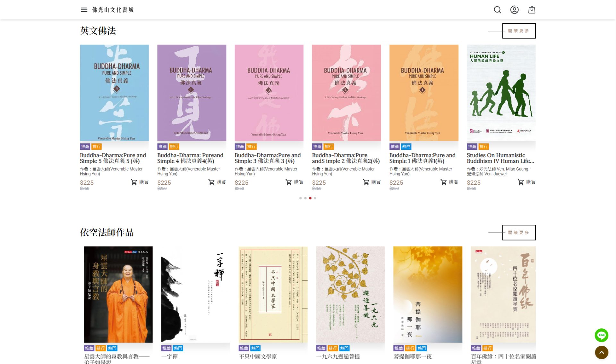616x364 pixels.
Task: Open the shopping bag icon
Action: point(532,10)
